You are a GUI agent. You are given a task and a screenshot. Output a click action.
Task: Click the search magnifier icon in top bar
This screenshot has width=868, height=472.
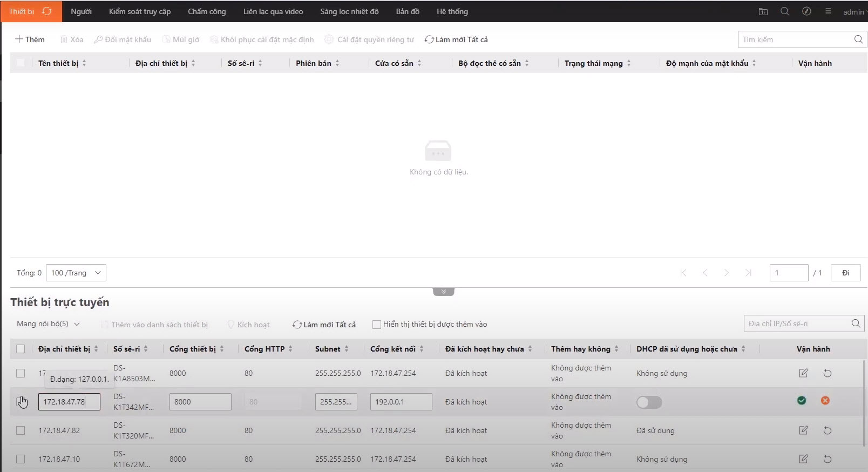785,11
